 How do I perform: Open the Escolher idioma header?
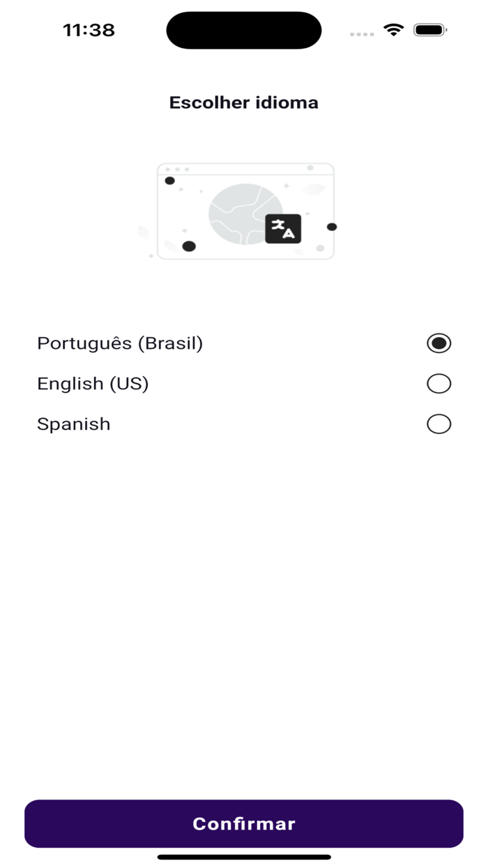pyautogui.click(x=243, y=102)
